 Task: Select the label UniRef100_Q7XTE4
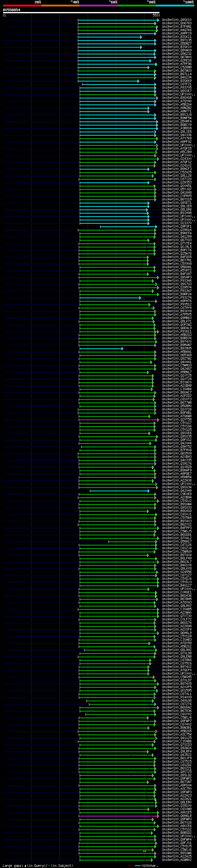177,244
